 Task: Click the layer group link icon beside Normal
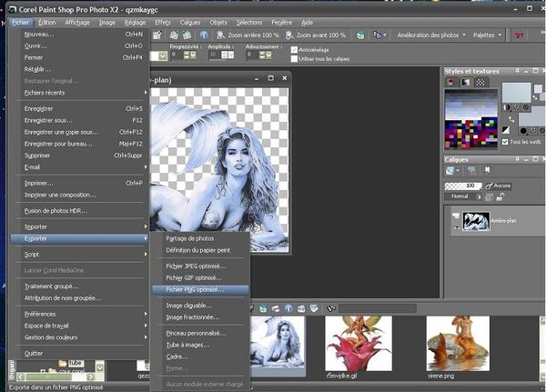coord(489,197)
